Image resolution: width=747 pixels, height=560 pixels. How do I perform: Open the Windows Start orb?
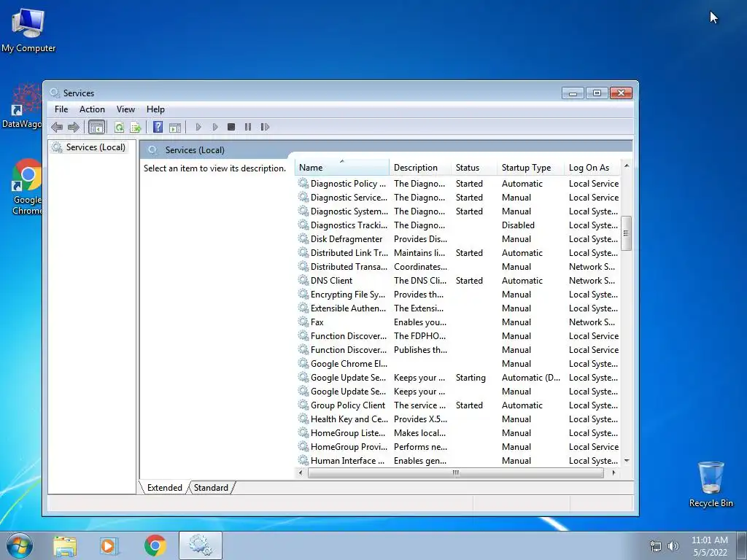coord(20,545)
